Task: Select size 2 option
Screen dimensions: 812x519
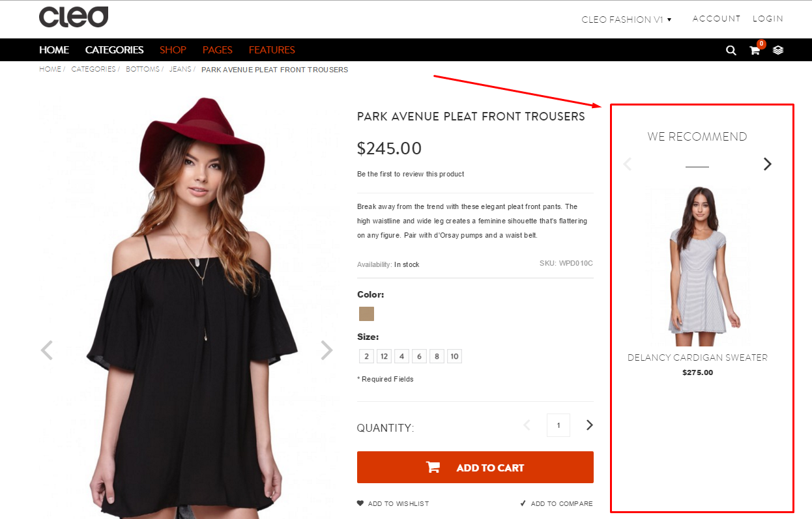Action: pos(366,356)
